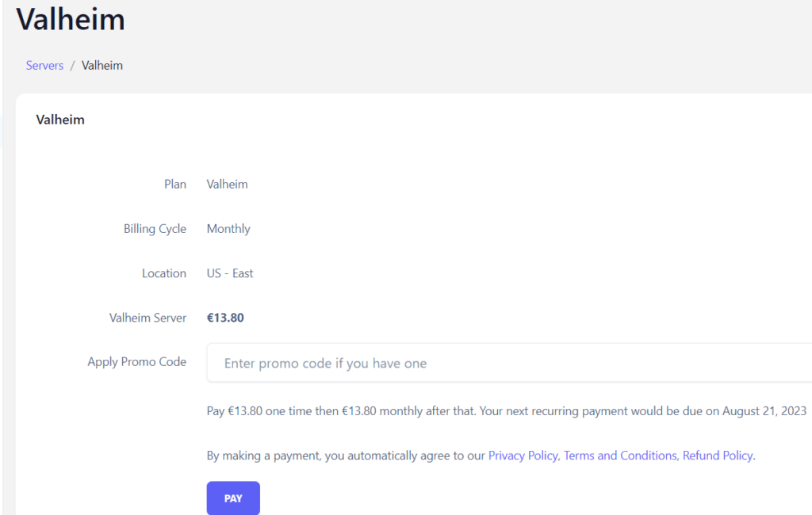Click the Apply Promo Code label

pos(136,362)
